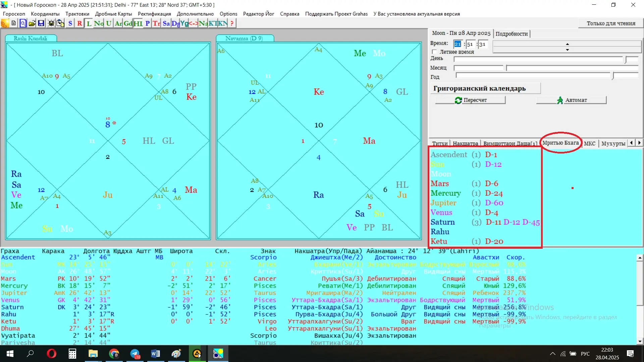The image size is (644, 362).
Task: Click the Yg toolbar button
Action: 184,23
